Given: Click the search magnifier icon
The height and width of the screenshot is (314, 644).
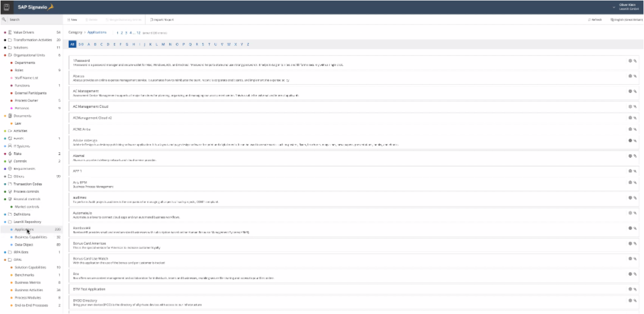Looking at the screenshot, I should [x=4, y=19].
